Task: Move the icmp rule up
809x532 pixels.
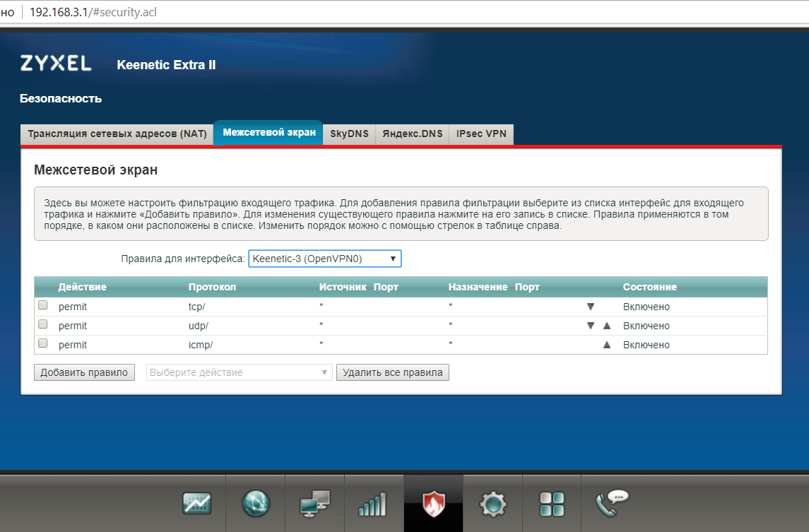Action: coord(606,345)
